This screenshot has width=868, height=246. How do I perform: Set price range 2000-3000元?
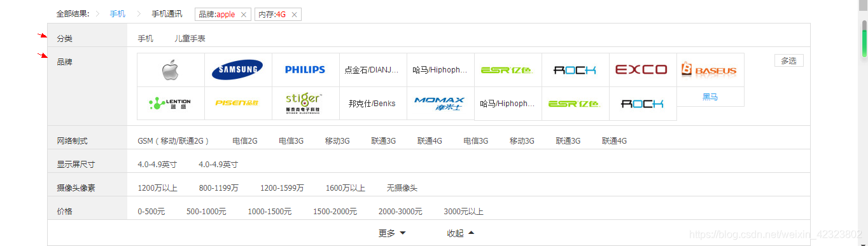point(400,212)
